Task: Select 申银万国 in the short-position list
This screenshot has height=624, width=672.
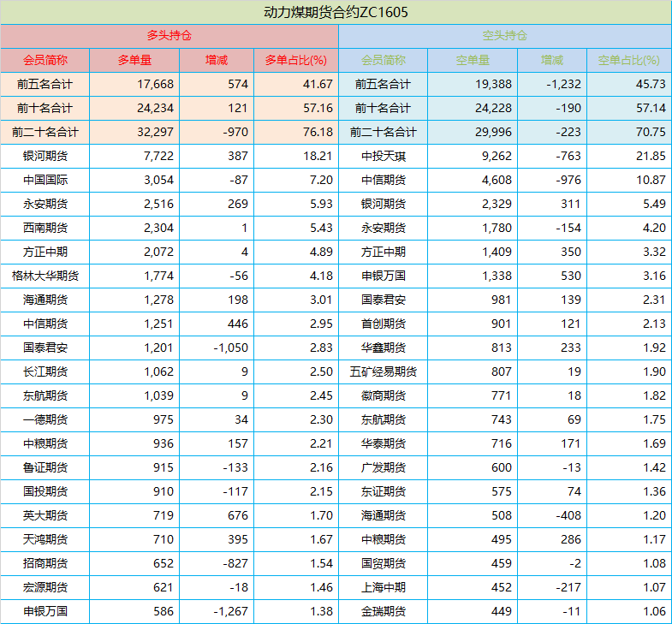Action: 384,276
